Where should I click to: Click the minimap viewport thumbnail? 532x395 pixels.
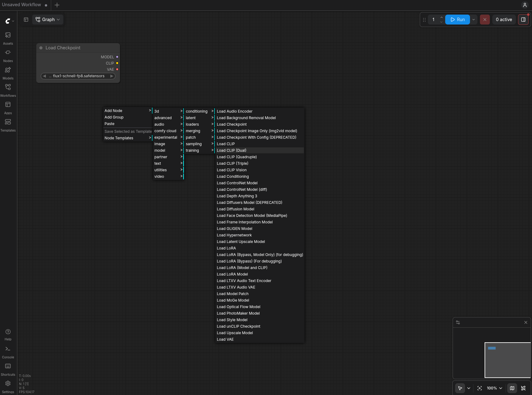point(508,360)
